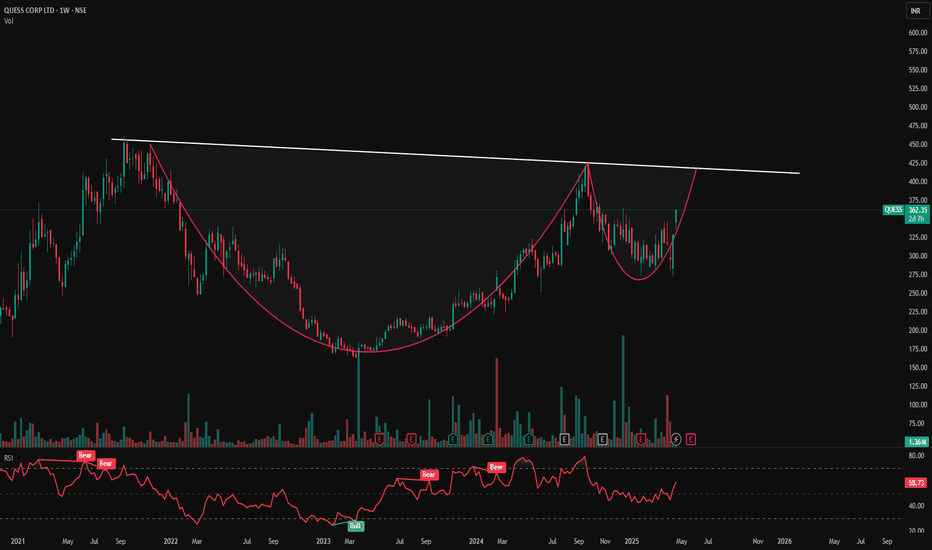Screen dimensions: 932x550
Task: Open the gray earnings marker near Nov 2024
Action: [x=602, y=439]
